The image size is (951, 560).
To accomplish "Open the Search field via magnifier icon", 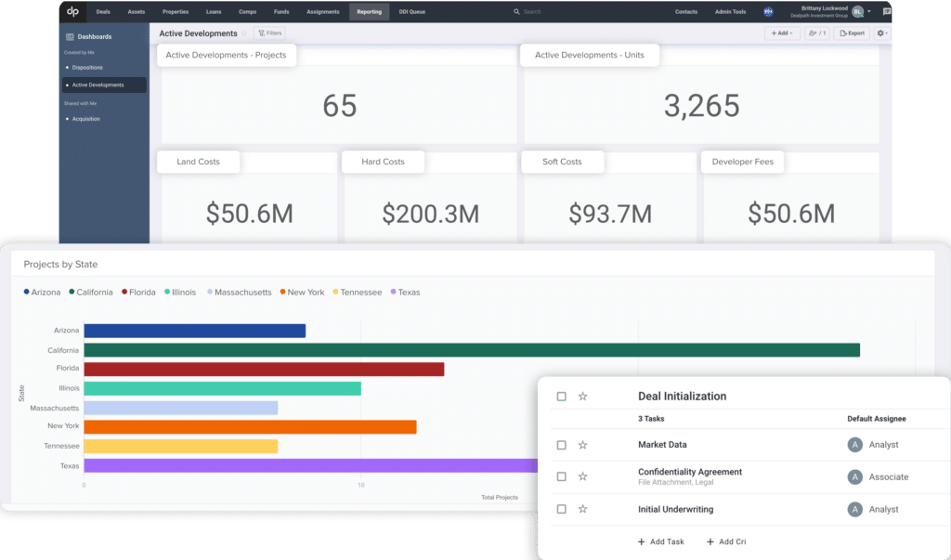I will (516, 11).
